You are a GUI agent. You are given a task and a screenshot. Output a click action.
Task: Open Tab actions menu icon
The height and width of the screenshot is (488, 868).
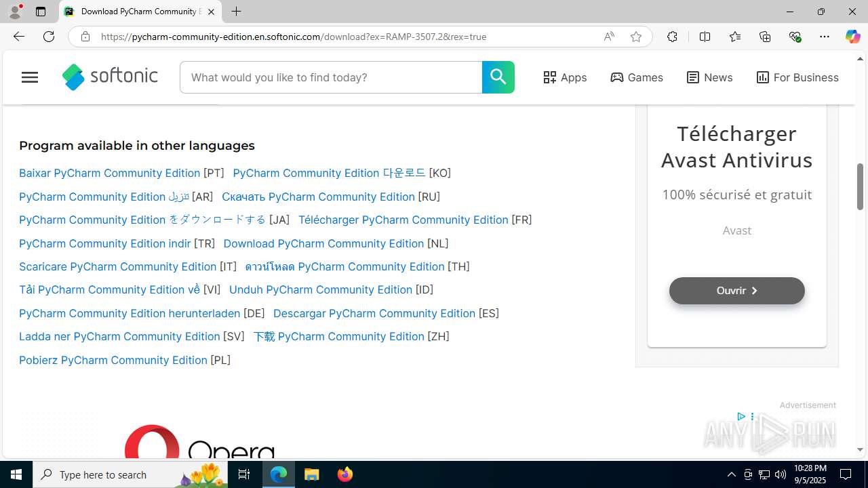pyautogui.click(x=41, y=12)
